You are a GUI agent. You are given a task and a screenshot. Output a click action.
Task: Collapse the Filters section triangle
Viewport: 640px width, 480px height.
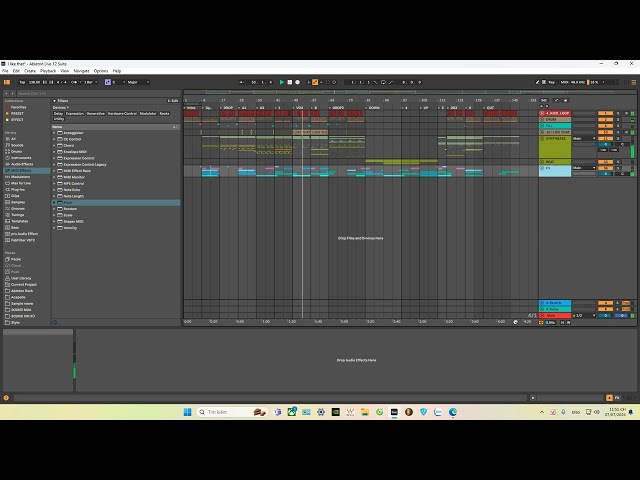click(x=54, y=101)
